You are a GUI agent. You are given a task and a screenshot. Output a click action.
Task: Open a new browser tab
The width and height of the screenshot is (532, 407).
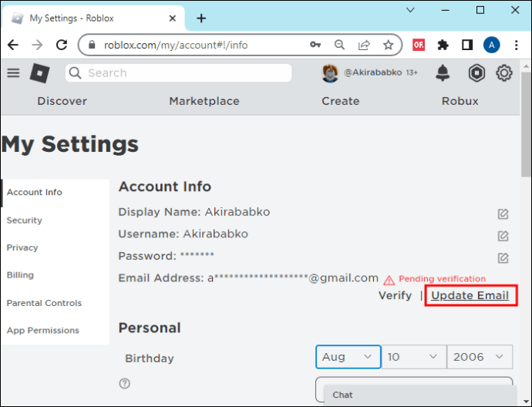201,18
